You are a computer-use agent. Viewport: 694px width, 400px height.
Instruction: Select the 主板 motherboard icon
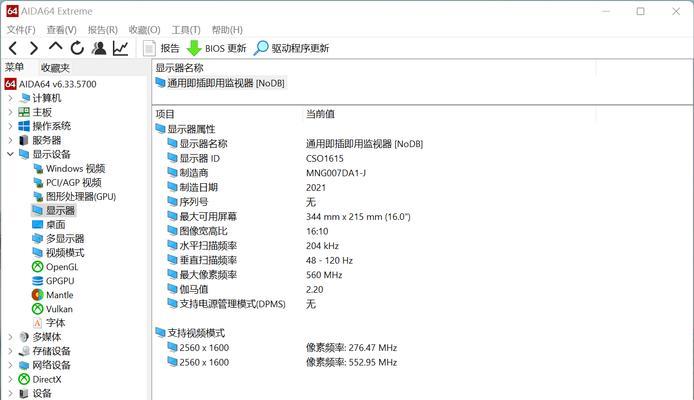click(x=24, y=112)
